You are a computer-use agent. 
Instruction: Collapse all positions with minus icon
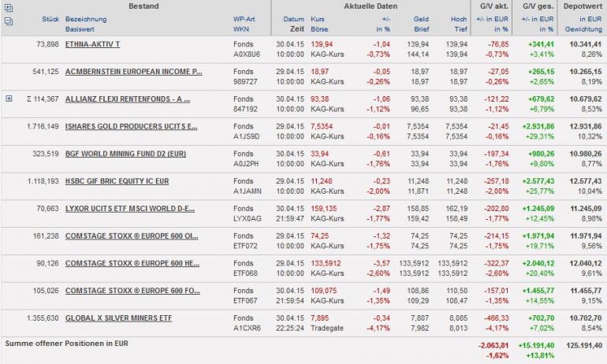(8, 20)
